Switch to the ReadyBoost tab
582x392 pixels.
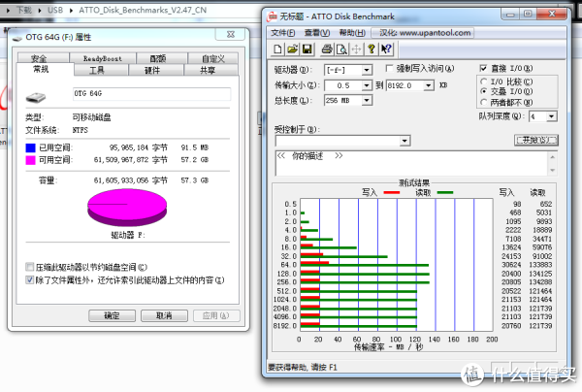tap(103, 58)
